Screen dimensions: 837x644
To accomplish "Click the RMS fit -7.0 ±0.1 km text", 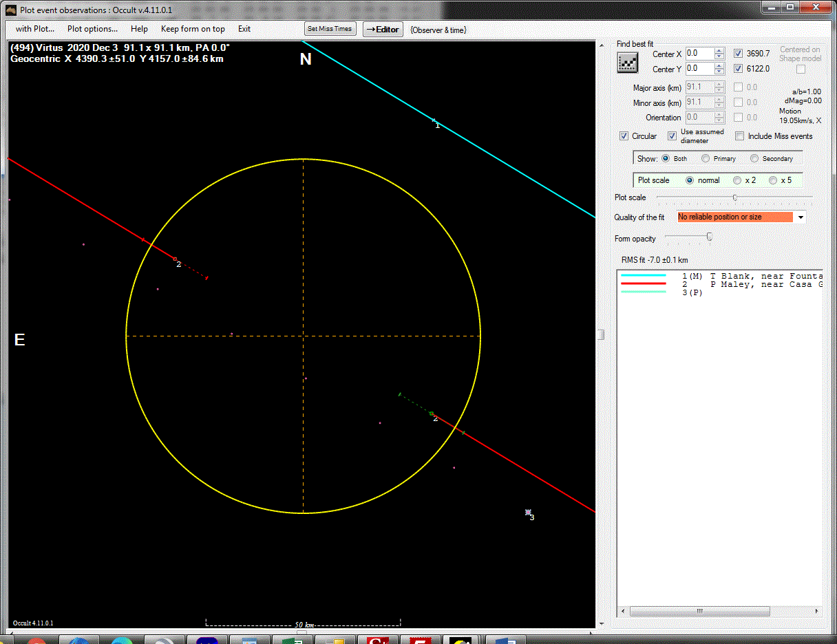I will click(655, 260).
